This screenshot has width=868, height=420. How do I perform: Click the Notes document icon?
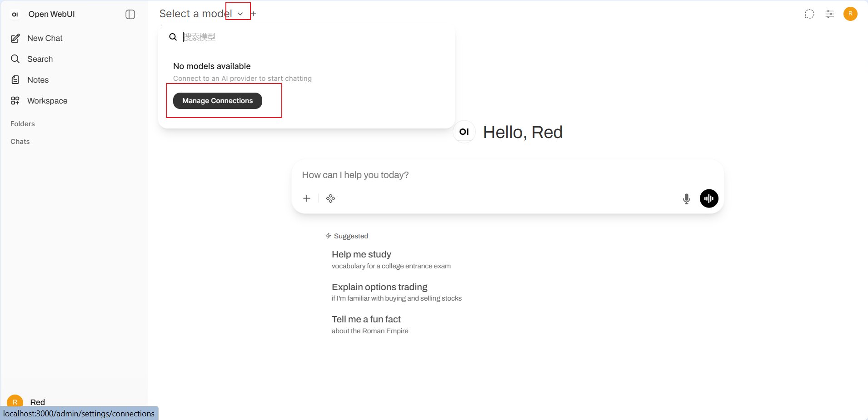pos(15,80)
